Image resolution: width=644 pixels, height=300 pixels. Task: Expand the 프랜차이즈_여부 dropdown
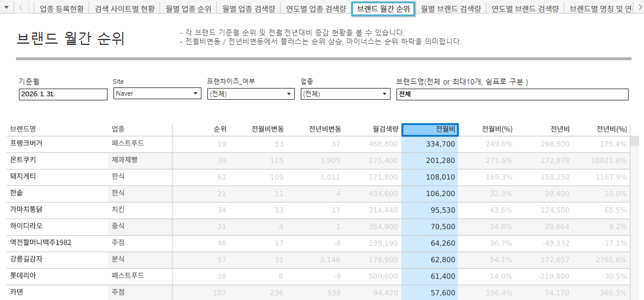pyautogui.click(x=290, y=94)
